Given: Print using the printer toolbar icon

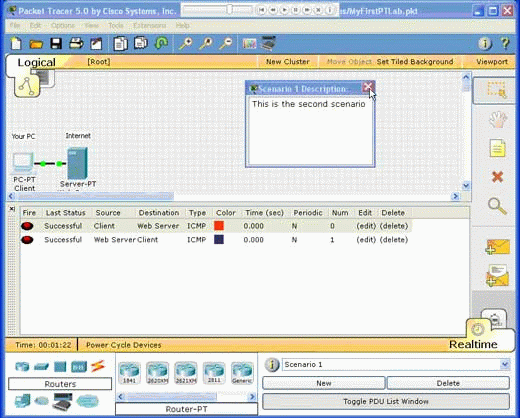Looking at the screenshot, I should (76, 44).
